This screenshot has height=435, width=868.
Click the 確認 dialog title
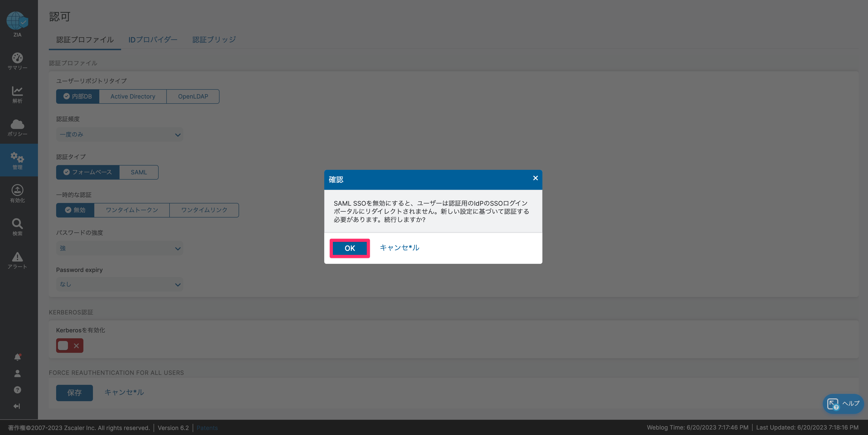(x=336, y=179)
